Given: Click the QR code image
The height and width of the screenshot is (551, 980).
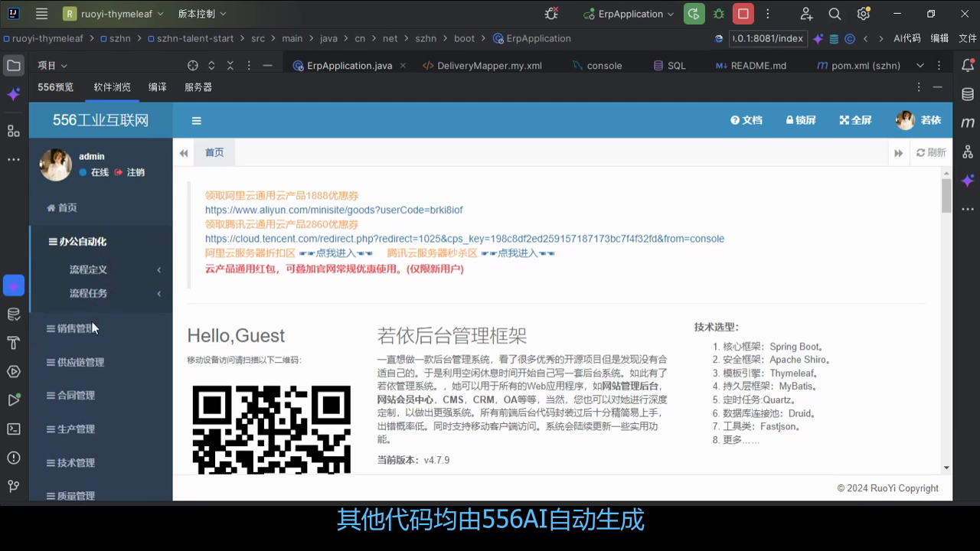Looking at the screenshot, I should 272,429.
